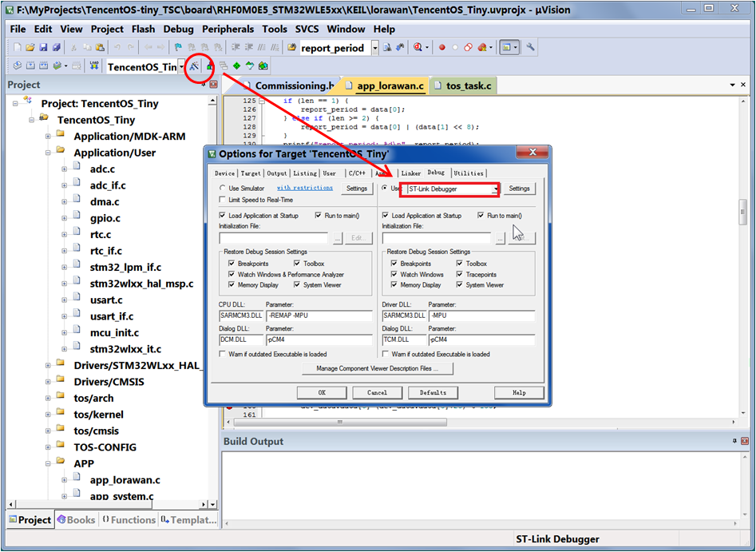Insert a breakpoint with the red dot icon
The height and width of the screenshot is (552, 756).
coord(441,47)
